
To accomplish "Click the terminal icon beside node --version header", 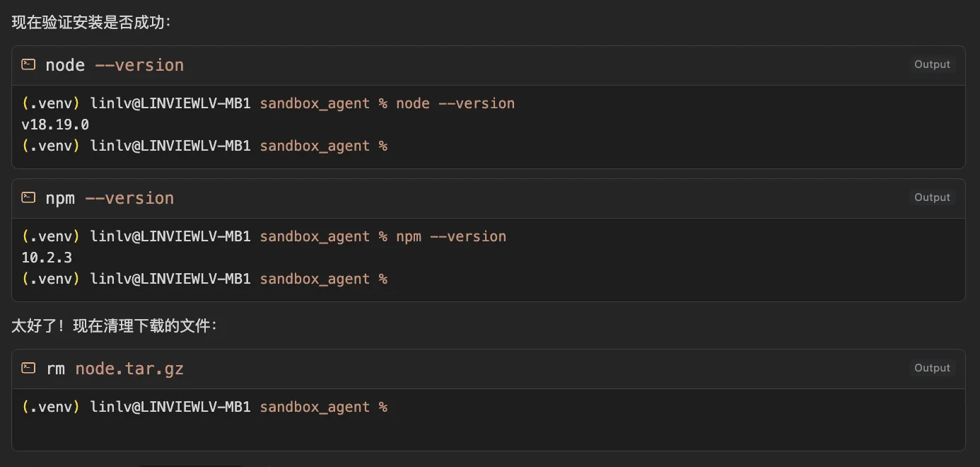I will 28,64.
